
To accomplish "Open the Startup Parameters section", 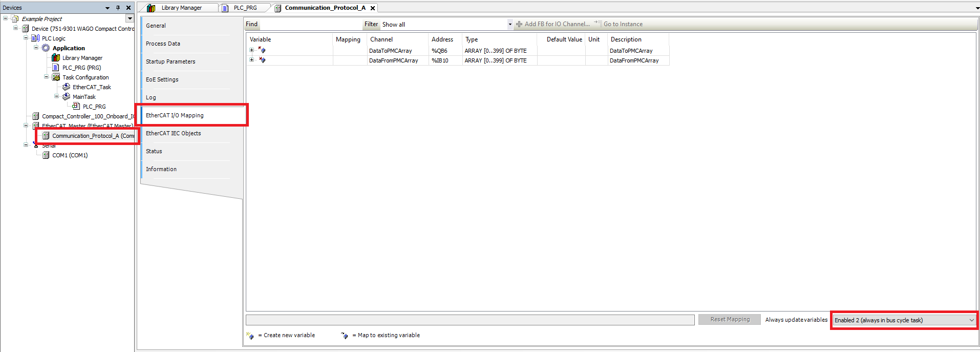I will 171,61.
